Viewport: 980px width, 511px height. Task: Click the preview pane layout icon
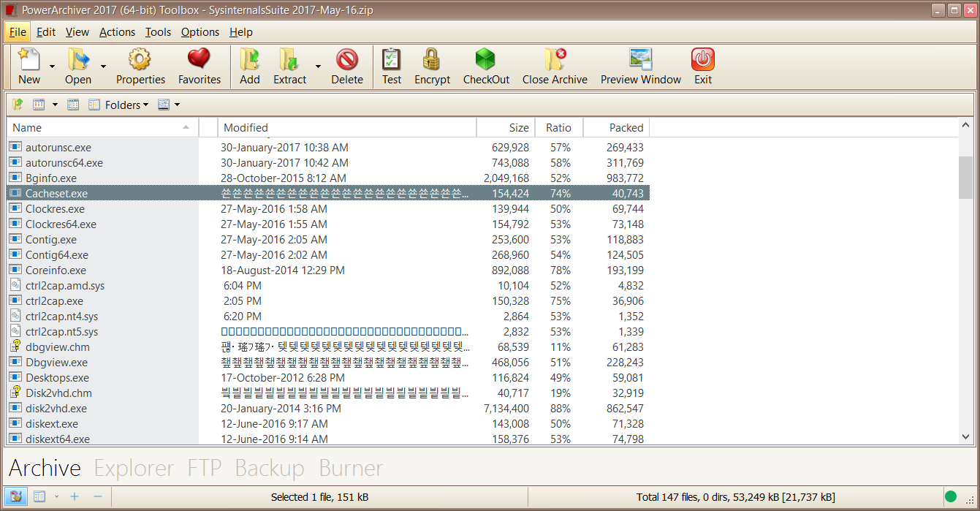pos(164,105)
